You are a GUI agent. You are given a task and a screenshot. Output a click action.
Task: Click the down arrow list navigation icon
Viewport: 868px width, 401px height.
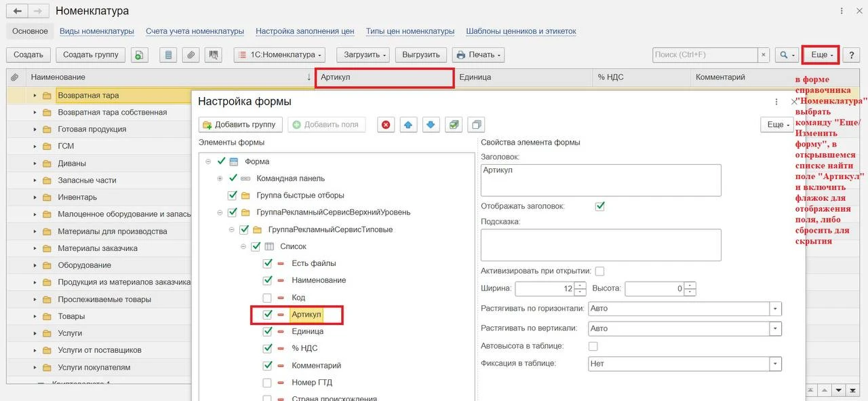click(839, 390)
